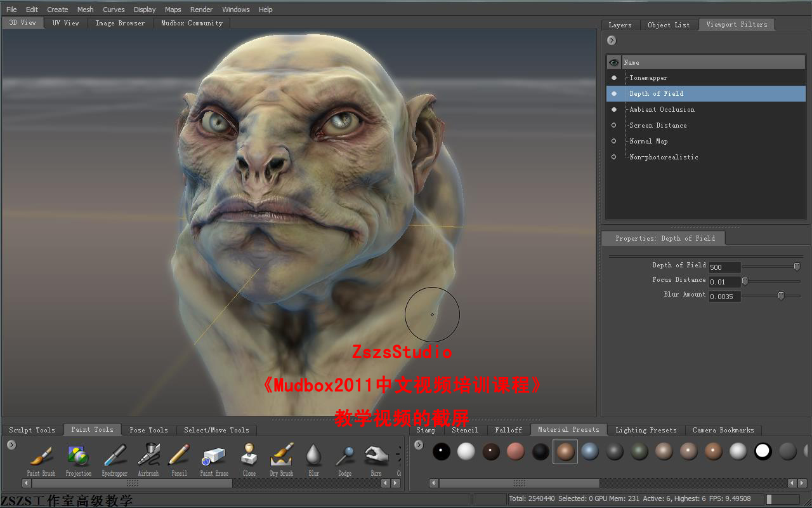Choose the blue sphere material preset
This screenshot has width=812, height=508.
coord(590,451)
